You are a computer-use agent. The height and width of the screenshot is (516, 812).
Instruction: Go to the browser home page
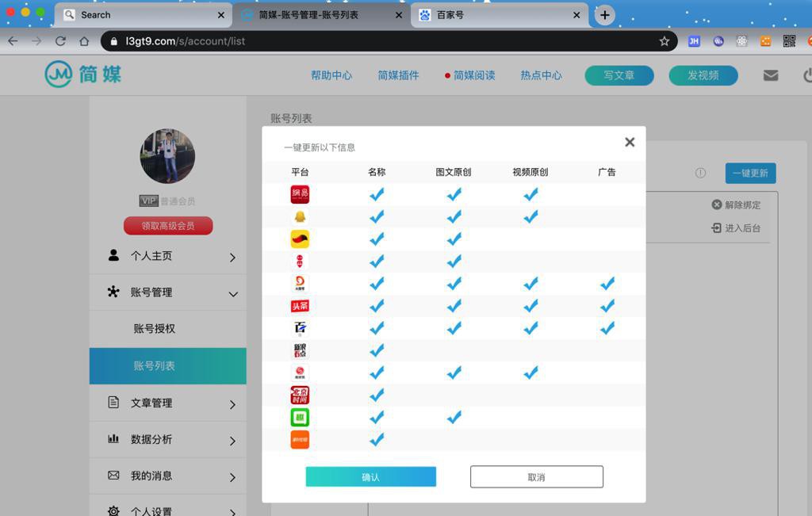84,41
